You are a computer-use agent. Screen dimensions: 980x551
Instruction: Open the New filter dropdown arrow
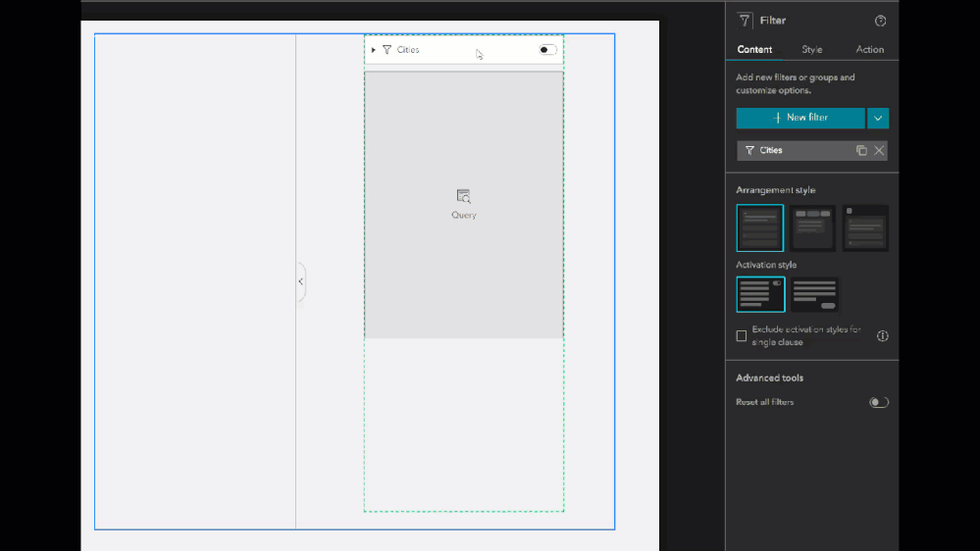tap(878, 118)
